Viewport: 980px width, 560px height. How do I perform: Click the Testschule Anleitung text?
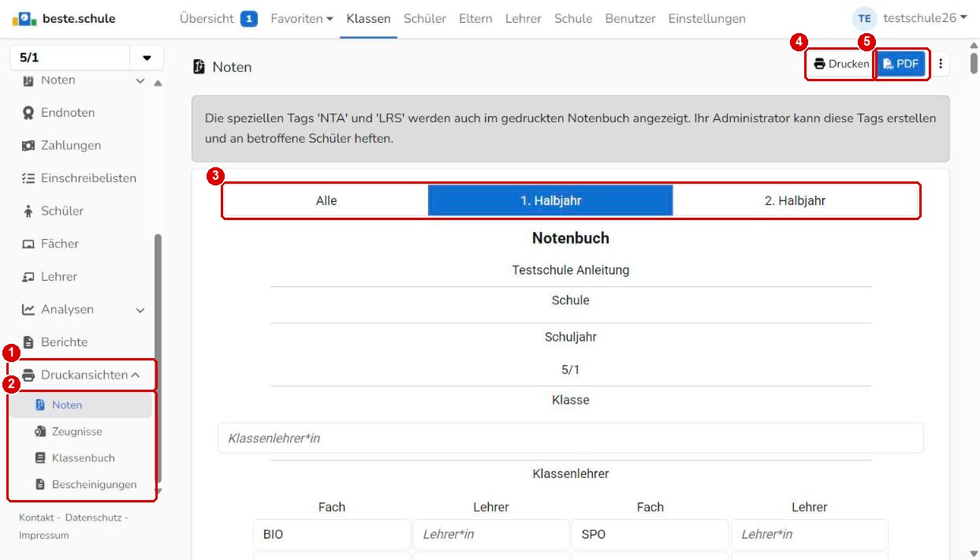[x=571, y=270]
